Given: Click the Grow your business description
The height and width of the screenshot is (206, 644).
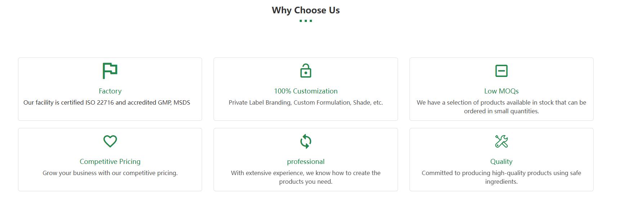Looking at the screenshot, I should (110, 173).
